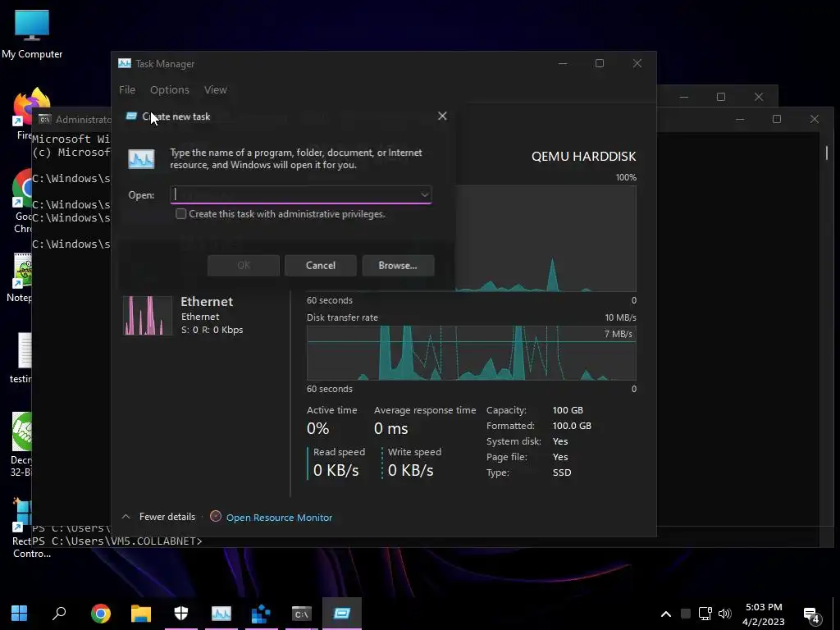Screen dimensions: 840x630
Task: Click the gray square tray icon
Action: coord(685,614)
